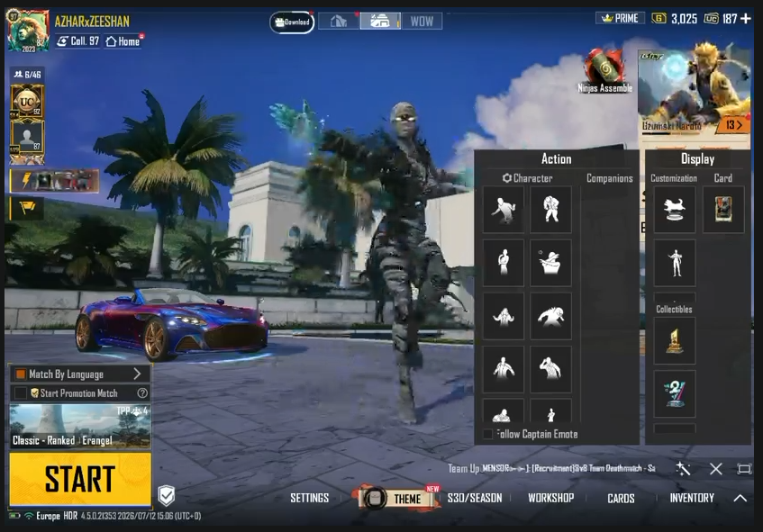Open the Classic Ranked Erangel mode selector
This screenshot has height=532, width=763.
[80, 427]
